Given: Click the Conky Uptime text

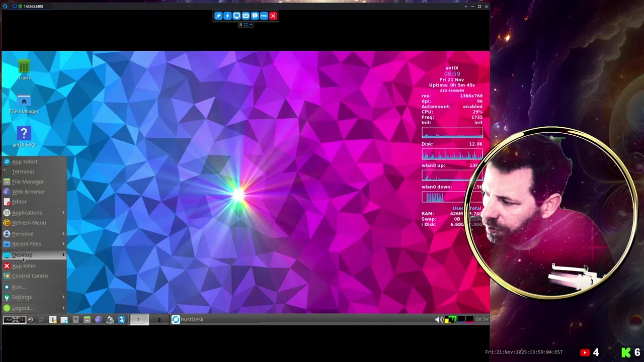Looking at the screenshot, I should (452, 85).
